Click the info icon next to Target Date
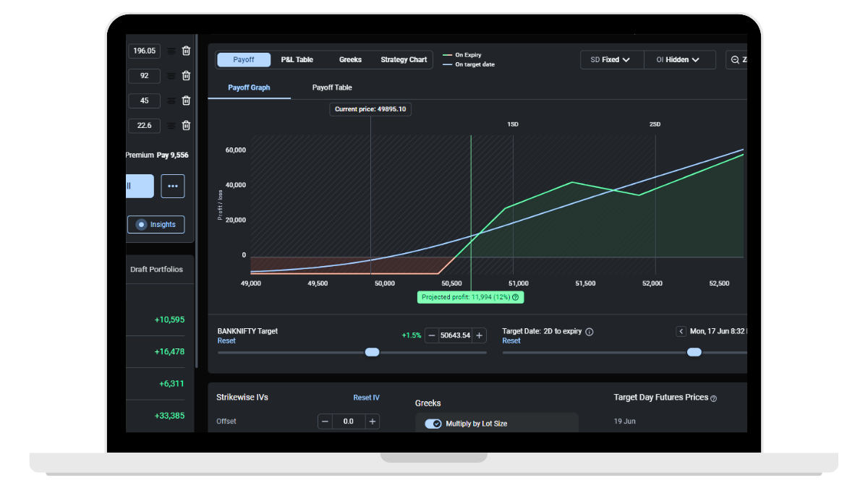 point(589,331)
